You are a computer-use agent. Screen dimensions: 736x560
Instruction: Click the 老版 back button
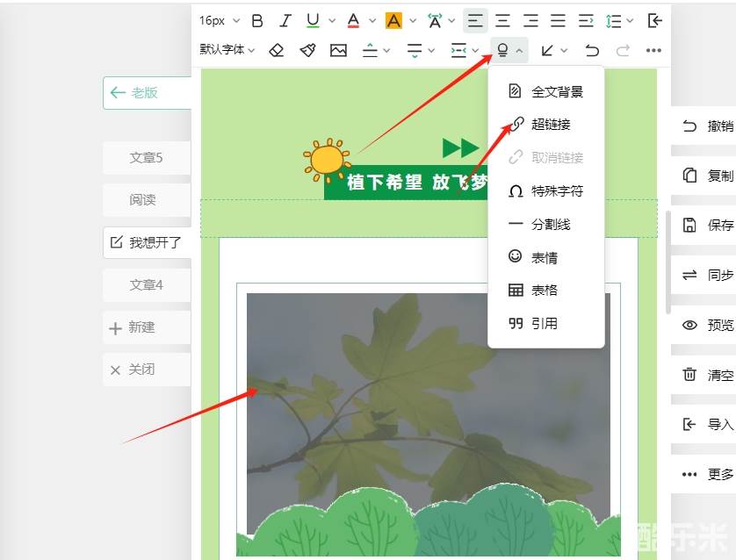146,92
